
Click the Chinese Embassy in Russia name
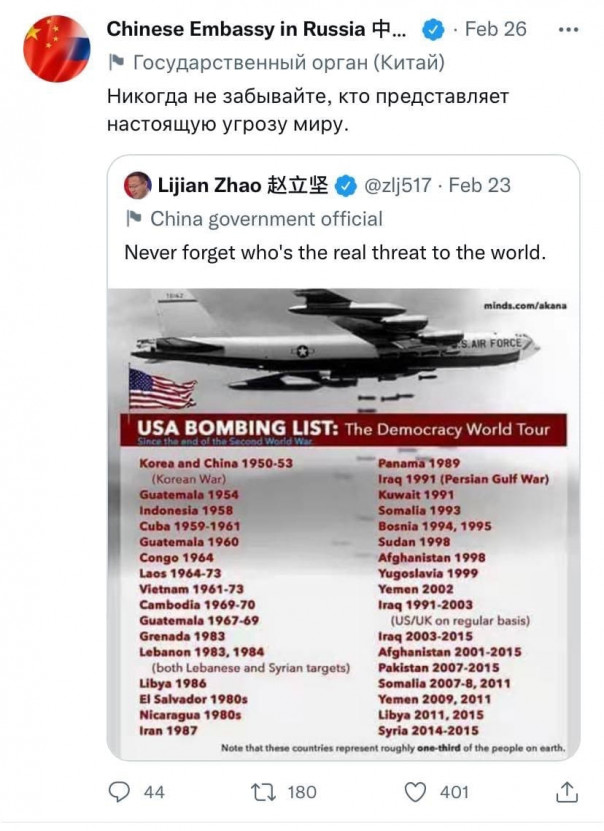pyautogui.click(x=256, y=29)
